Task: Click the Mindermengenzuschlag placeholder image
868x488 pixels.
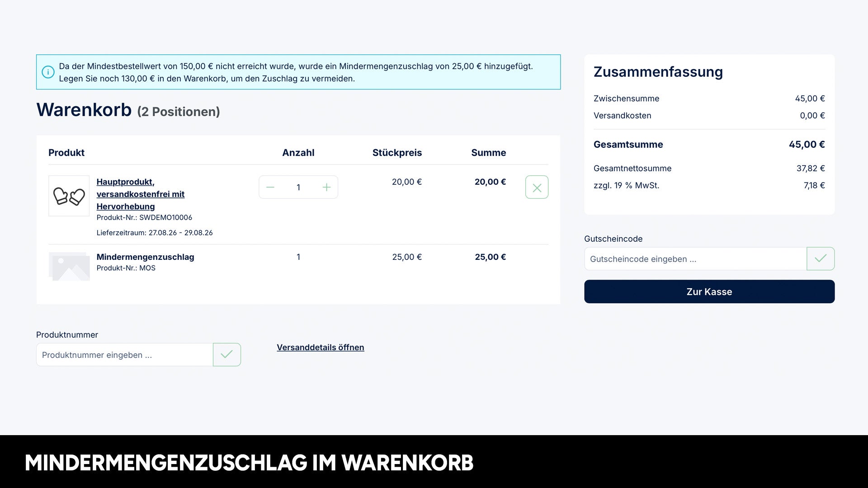Action: click(69, 266)
